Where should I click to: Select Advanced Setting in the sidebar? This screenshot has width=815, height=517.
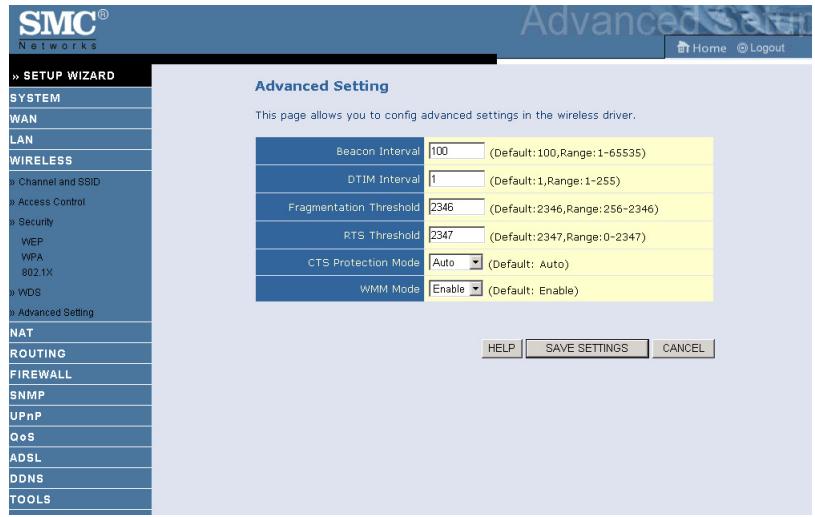point(56,312)
